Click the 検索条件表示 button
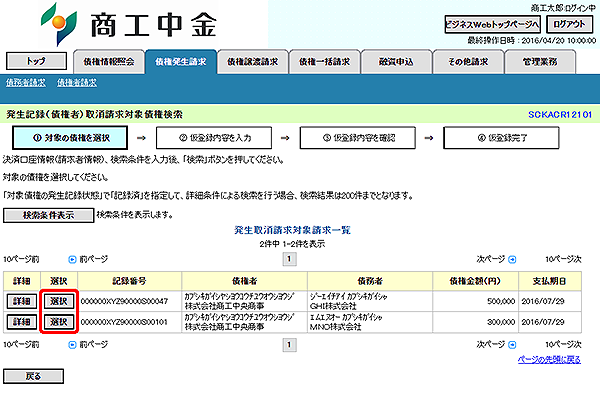600x396 pixels. (49, 215)
